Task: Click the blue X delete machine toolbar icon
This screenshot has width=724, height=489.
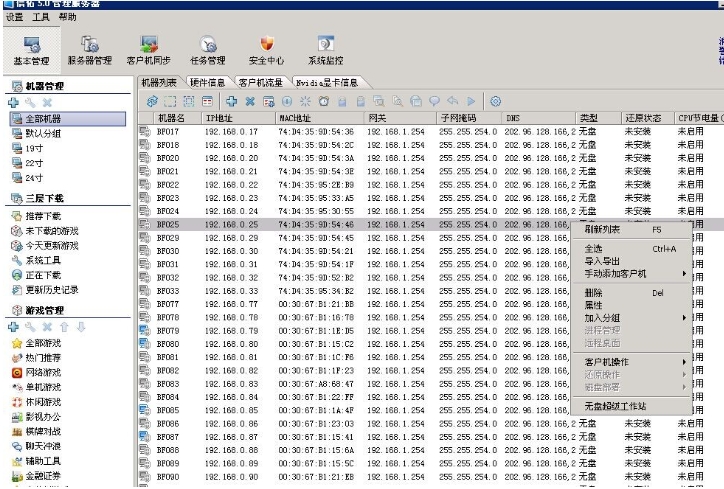Action: click(250, 101)
